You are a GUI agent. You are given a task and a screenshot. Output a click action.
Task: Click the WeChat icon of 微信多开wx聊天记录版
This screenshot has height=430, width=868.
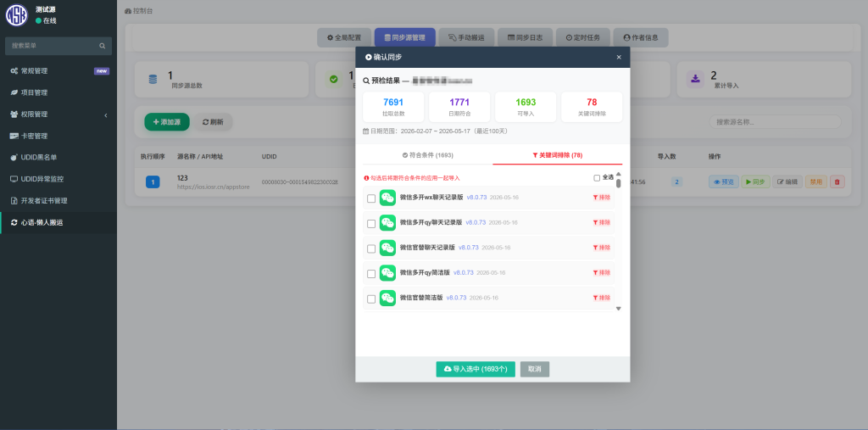click(x=387, y=198)
